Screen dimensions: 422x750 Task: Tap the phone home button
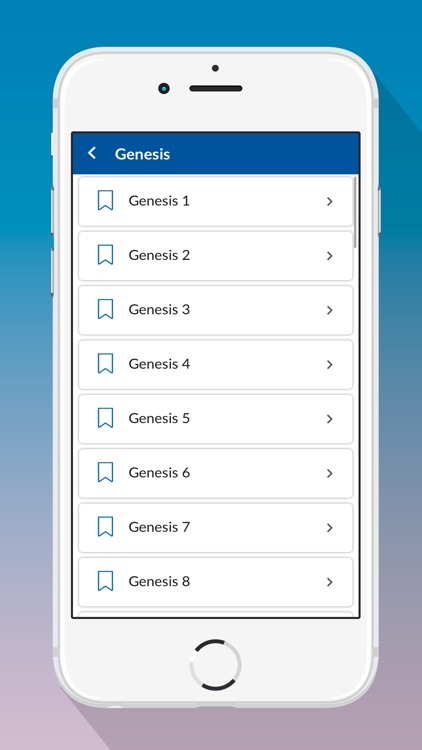(215, 665)
